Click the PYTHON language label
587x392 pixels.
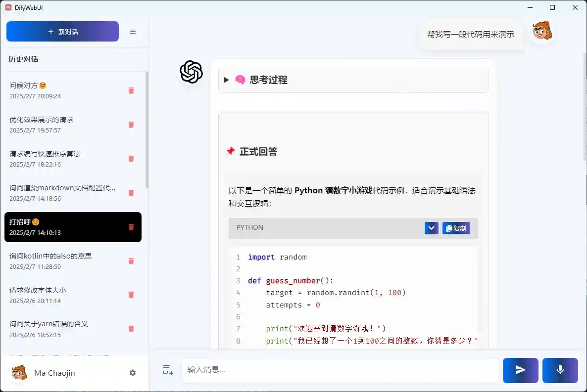250,227
